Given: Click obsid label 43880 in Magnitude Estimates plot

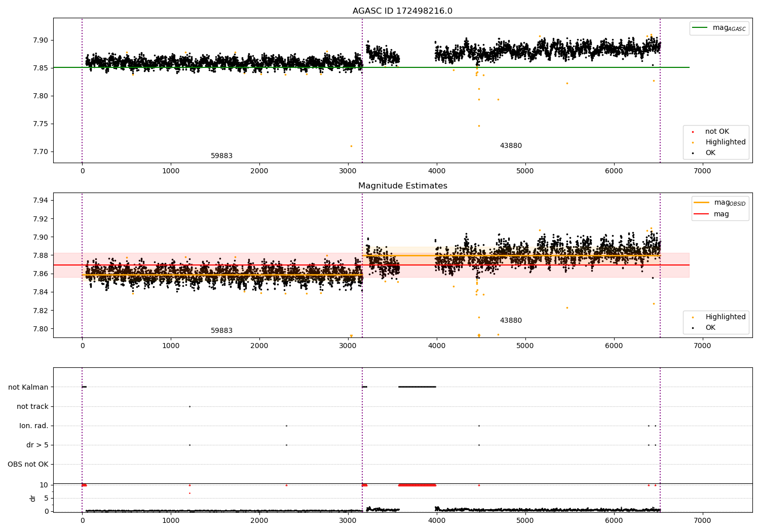Looking at the screenshot, I should (511, 321).
